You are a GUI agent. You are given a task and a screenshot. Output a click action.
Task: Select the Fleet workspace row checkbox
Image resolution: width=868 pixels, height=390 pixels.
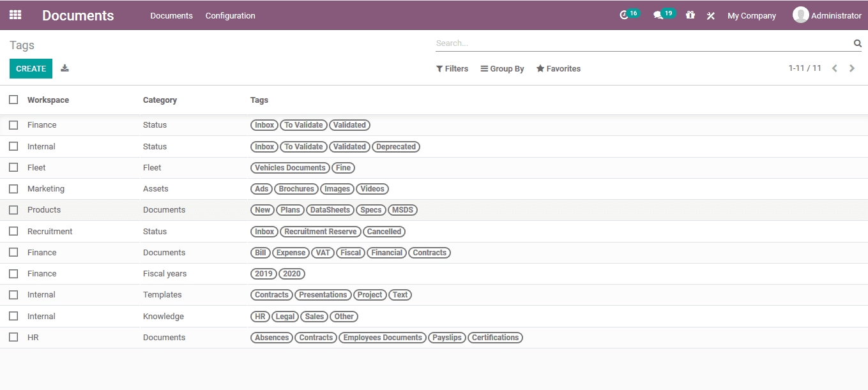point(13,168)
